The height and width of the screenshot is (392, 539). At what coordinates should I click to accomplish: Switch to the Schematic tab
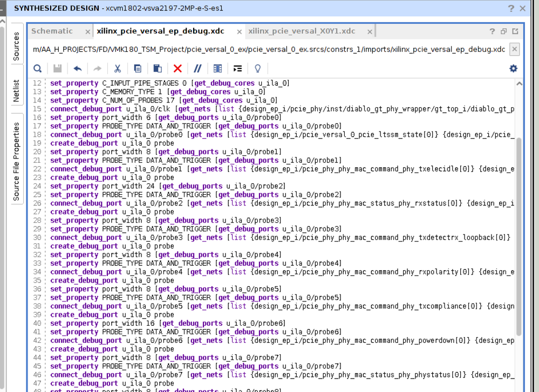coord(52,31)
